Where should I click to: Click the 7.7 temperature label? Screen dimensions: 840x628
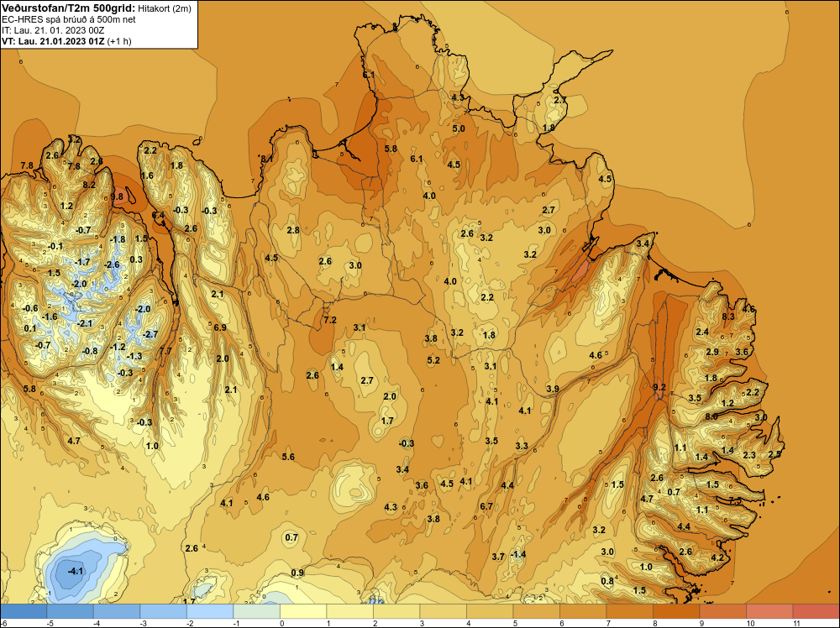(x=165, y=351)
